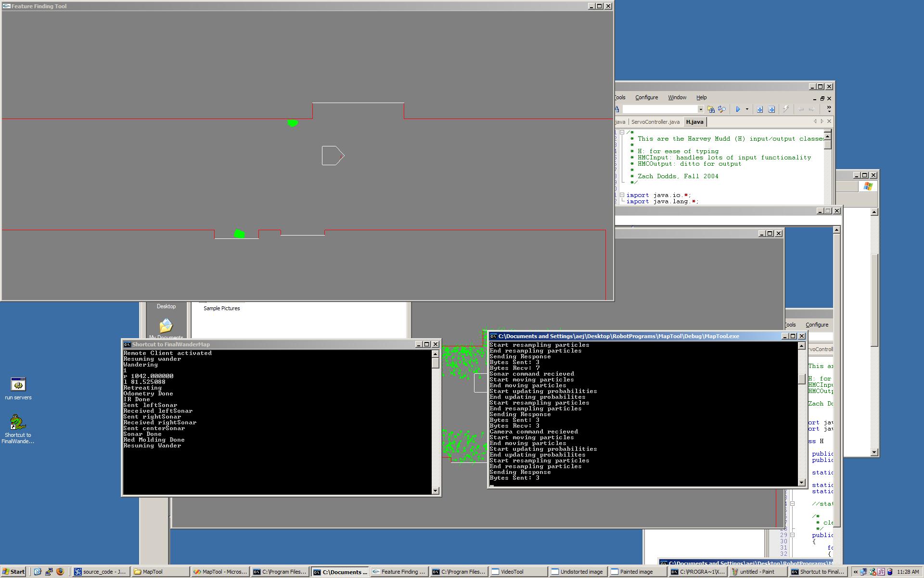
Task: Open the dropdown arrow beside the Run icon
Action: (747, 109)
